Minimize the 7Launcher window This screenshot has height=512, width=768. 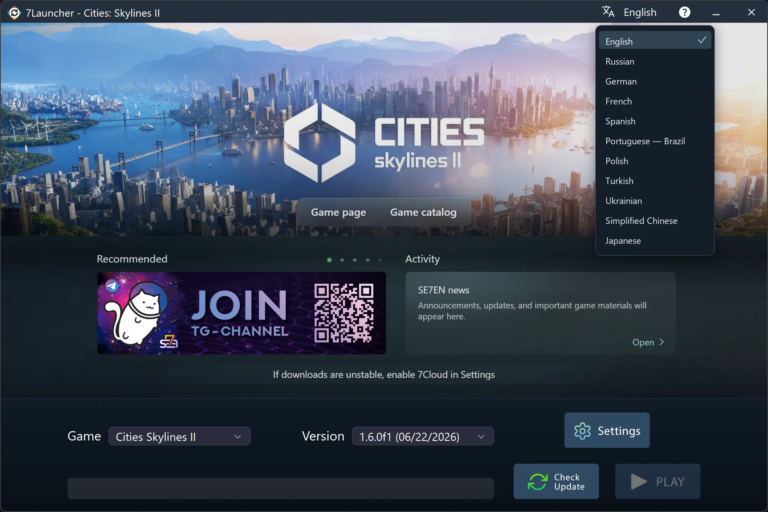(x=716, y=13)
